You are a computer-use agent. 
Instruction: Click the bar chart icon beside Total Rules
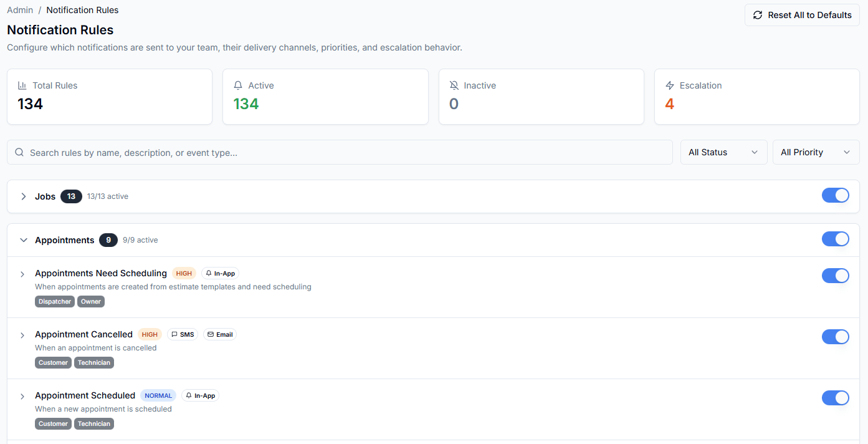22,85
